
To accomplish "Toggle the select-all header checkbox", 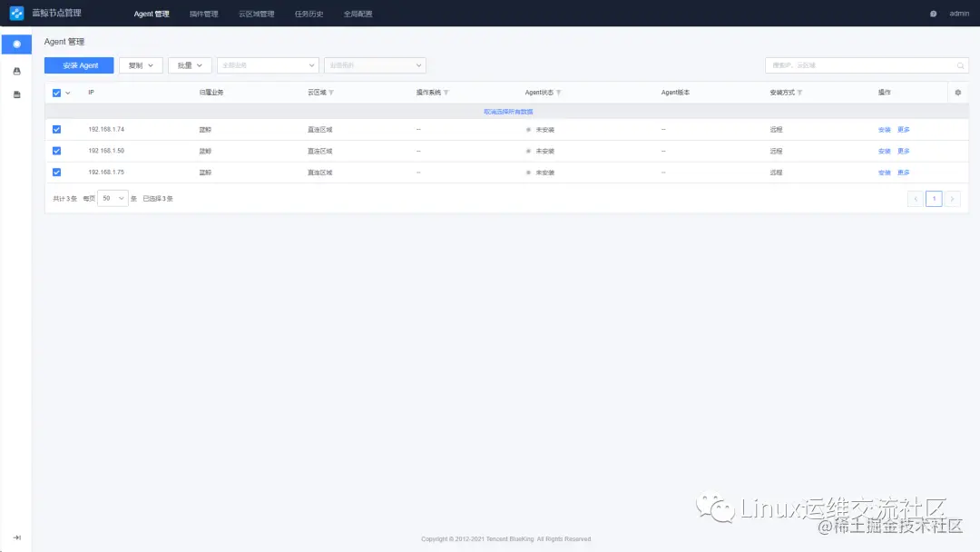I will pos(57,93).
